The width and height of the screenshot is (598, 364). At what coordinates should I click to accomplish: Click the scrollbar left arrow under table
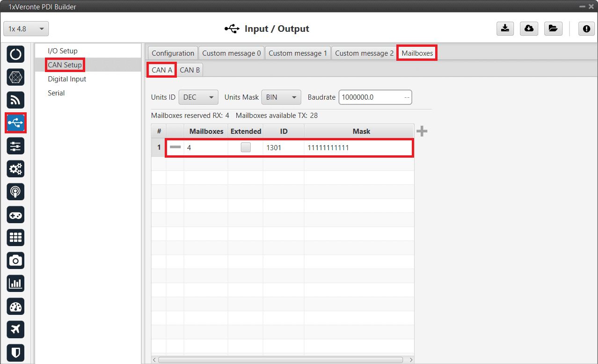coord(155,360)
